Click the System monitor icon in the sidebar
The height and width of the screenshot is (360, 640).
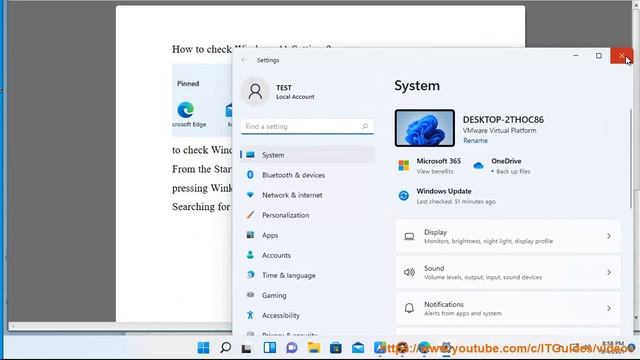click(x=250, y=155)
